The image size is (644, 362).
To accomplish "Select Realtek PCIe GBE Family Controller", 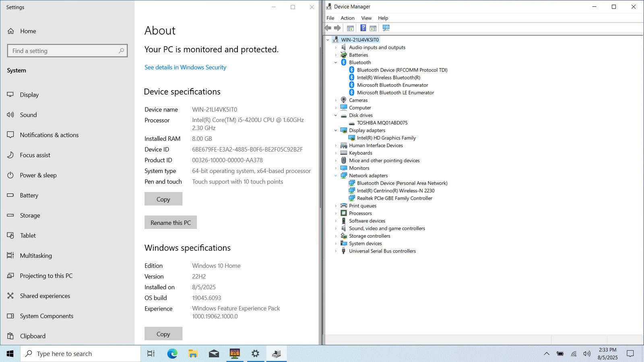I will tap(394, 198).
